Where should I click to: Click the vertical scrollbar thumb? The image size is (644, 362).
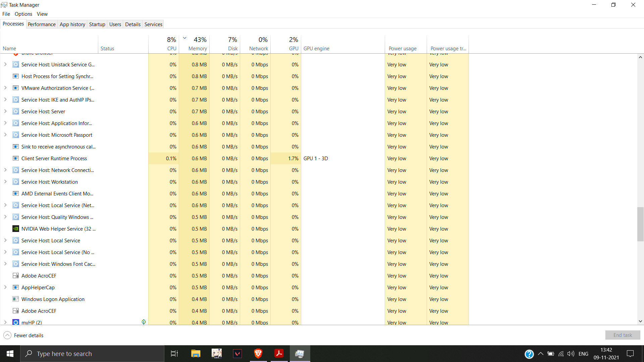pos(640,224)
